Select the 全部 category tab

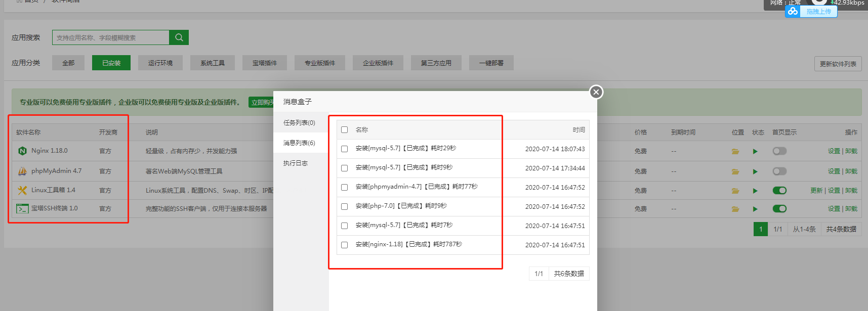coord(68,63)
